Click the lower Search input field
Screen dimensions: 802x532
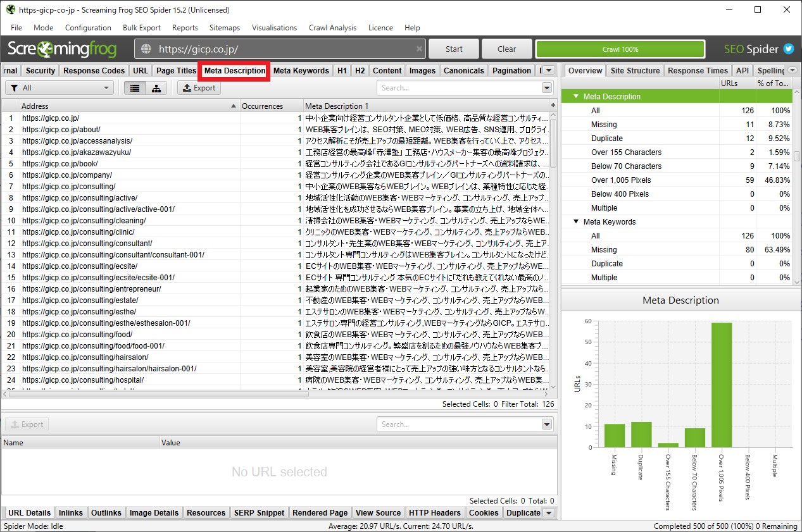[460, 424]
